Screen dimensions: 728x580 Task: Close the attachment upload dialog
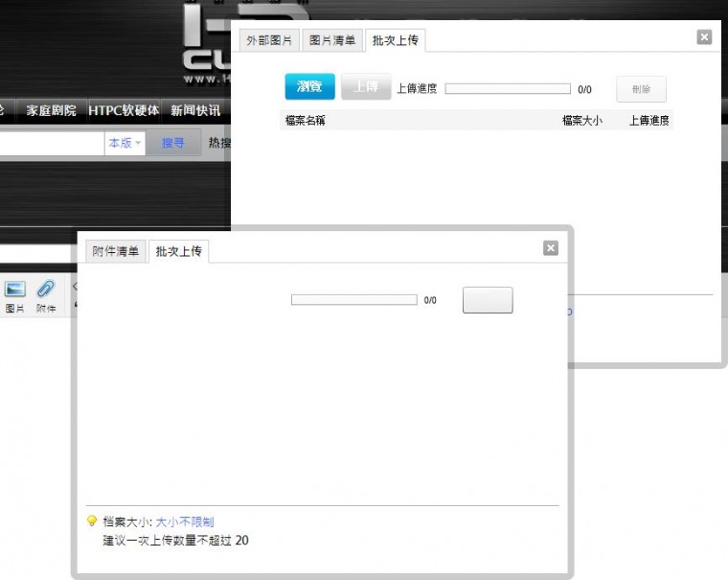coord(551,248)
